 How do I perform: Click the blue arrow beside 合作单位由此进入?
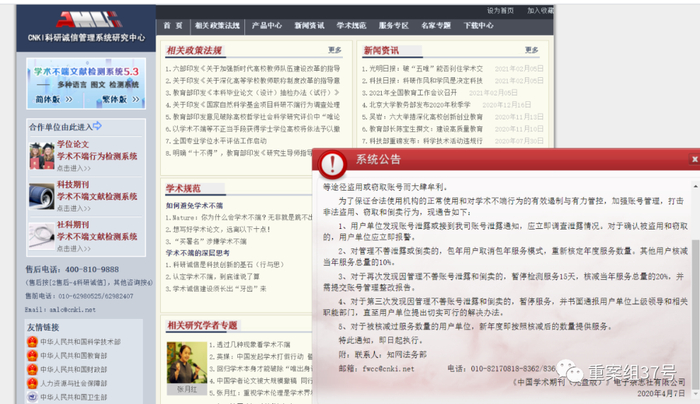97,126
